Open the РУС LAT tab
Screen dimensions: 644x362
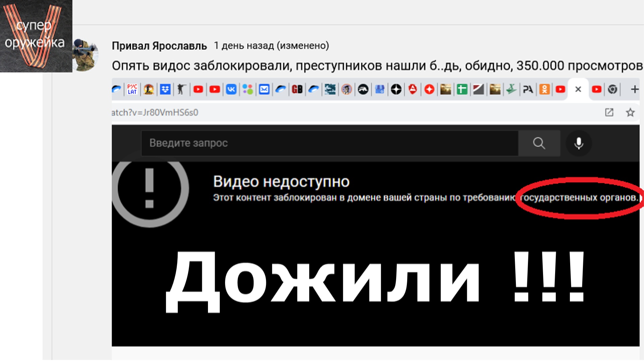(132, 89)
